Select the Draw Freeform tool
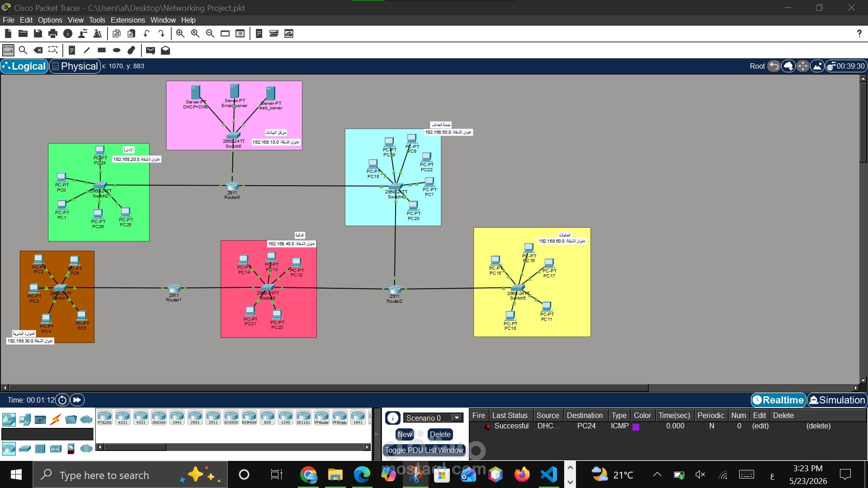This screenshot has height=488, width=868. (x=132, y=50)
